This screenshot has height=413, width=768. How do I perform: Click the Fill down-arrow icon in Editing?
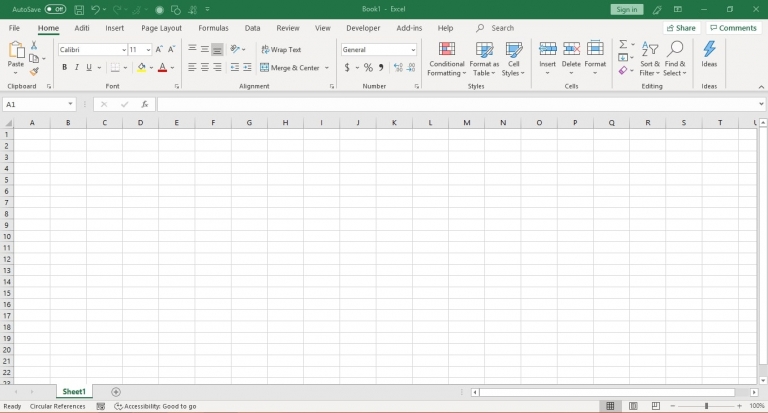tap(623, 58)
